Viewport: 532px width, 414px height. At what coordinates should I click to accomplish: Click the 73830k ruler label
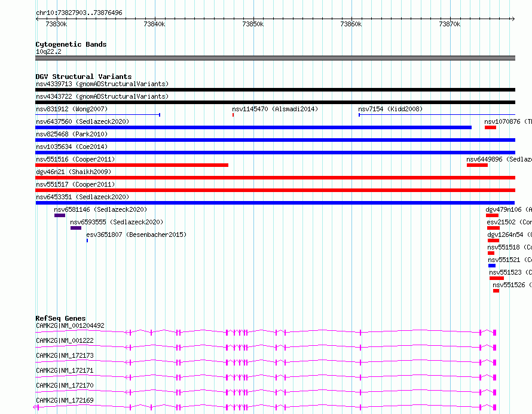[x=56, y=24]
